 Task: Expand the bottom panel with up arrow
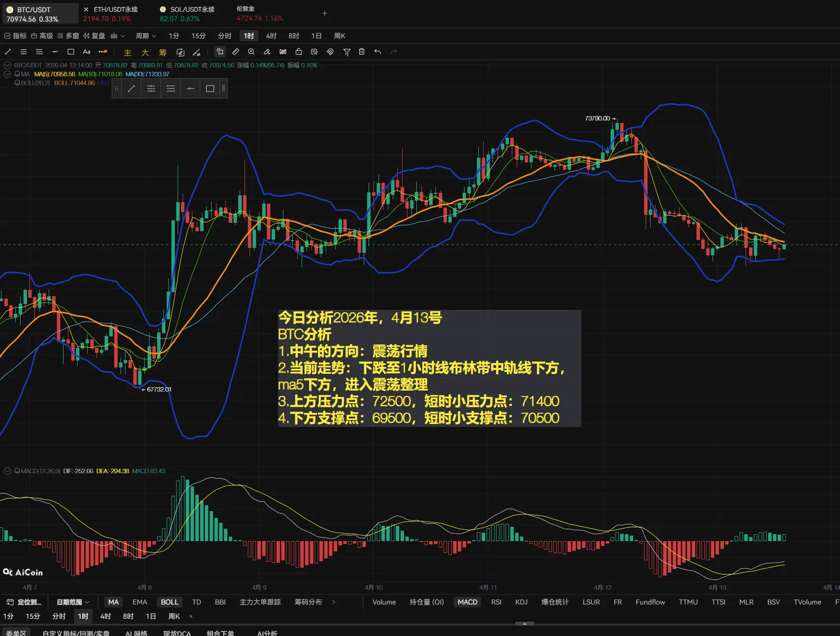(x=525, y=624)
